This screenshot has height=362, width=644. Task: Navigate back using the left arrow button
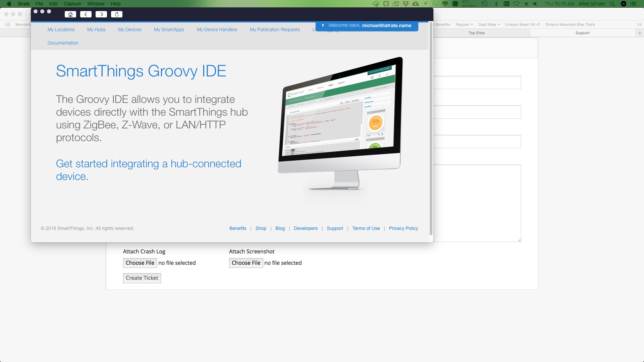pyautogui.click(x=86, y=14)
